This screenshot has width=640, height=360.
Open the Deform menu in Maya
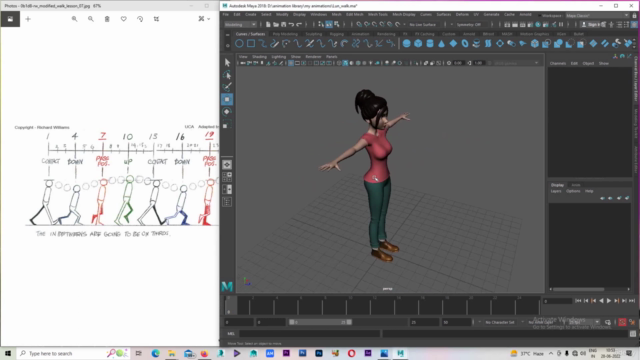pyautogui.click(x=462, y=14)
